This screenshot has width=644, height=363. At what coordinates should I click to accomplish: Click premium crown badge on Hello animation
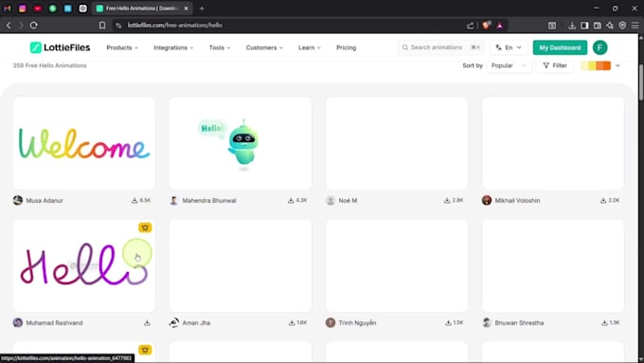(x=145, y=227)
